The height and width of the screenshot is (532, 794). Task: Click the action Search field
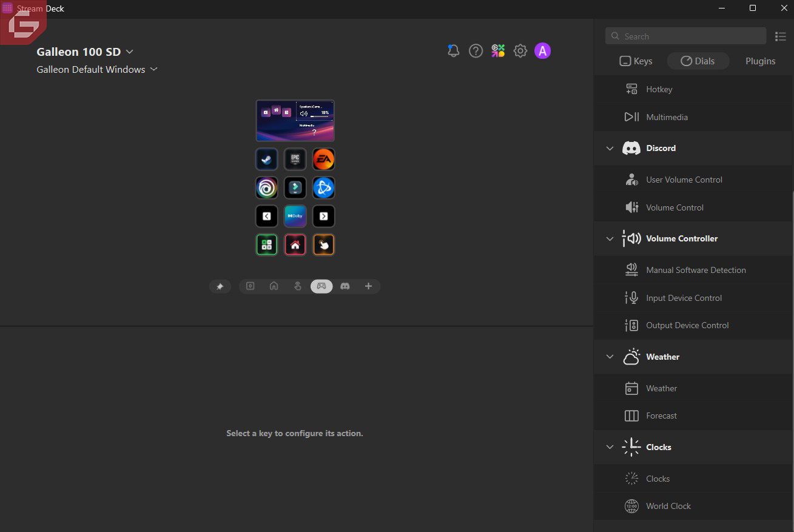[685, 36]
